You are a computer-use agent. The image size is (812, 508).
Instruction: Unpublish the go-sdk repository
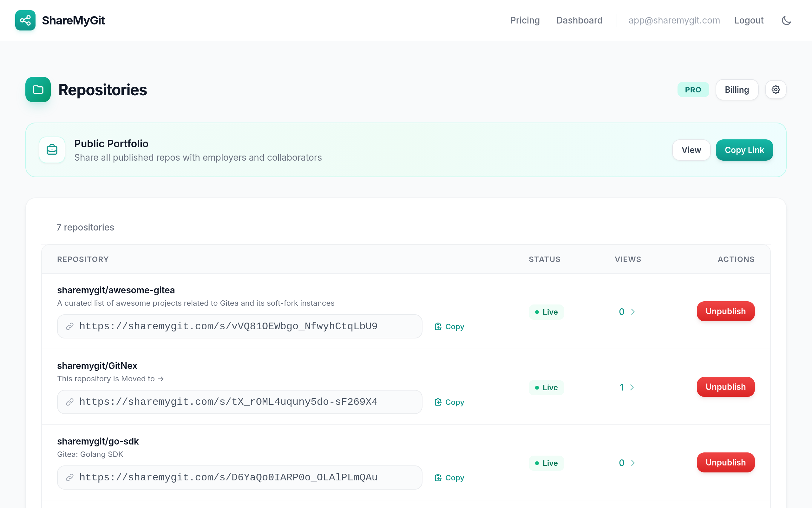(725, 463)
